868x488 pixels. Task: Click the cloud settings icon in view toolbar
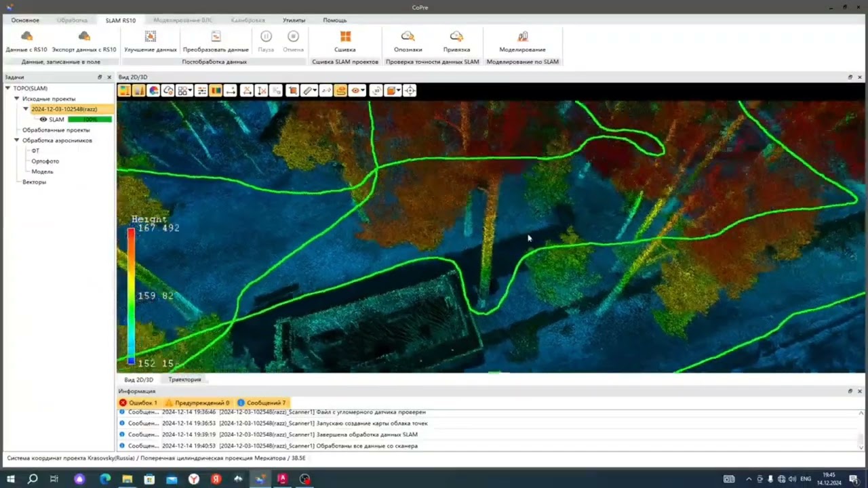tap(167, 90)
